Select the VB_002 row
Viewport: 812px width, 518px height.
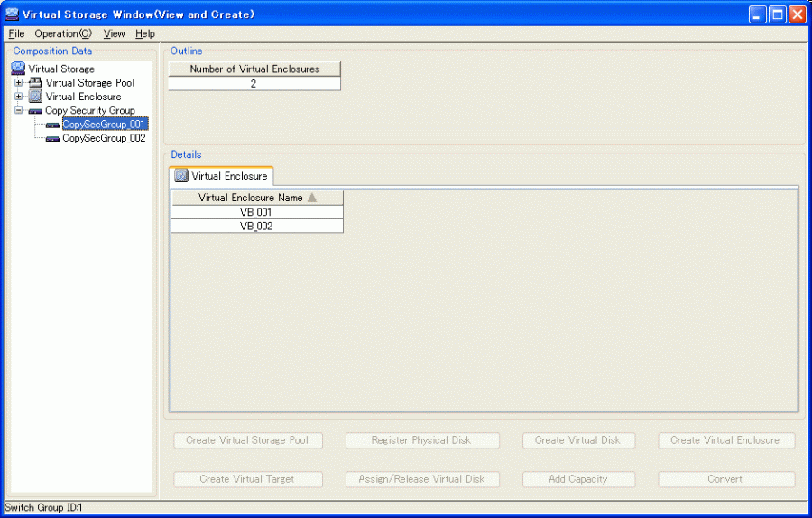(x=256, y=227)
